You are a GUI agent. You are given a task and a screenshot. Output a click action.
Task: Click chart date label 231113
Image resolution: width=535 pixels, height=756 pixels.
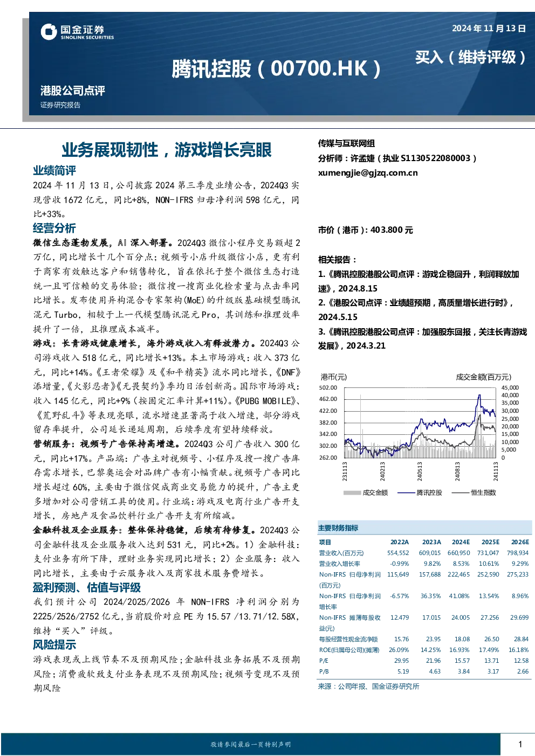pos(345,471)
